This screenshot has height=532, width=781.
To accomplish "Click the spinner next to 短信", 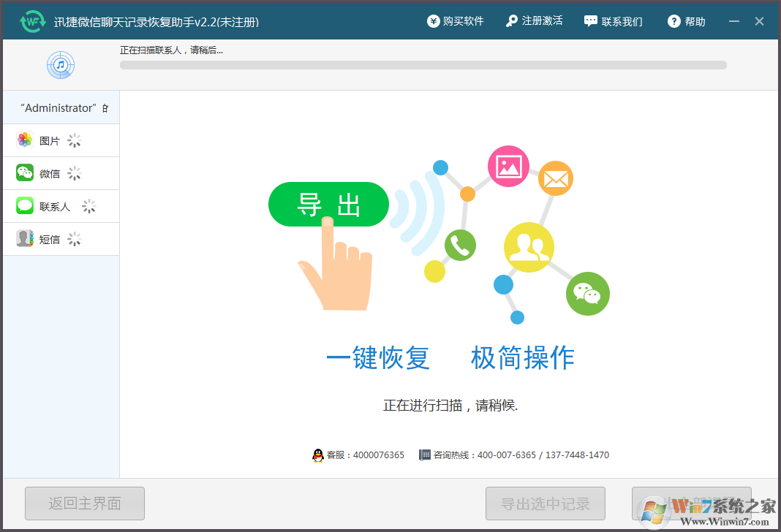I will 74,238.
